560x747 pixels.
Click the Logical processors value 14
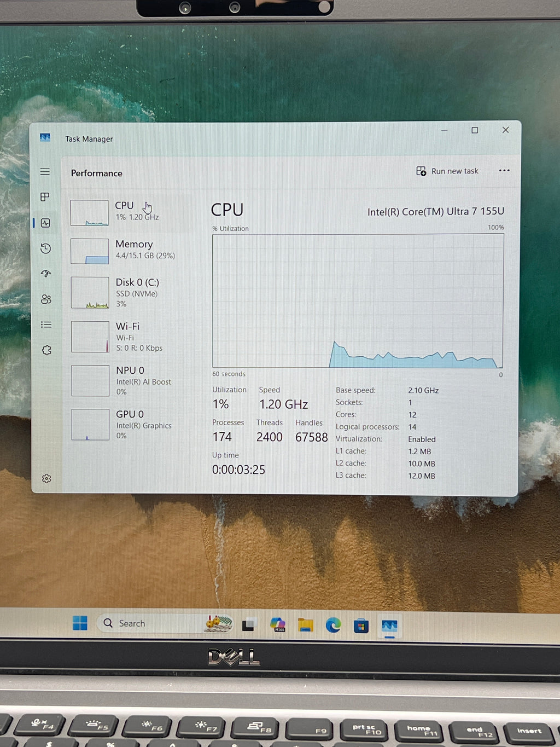click(412, 427)
